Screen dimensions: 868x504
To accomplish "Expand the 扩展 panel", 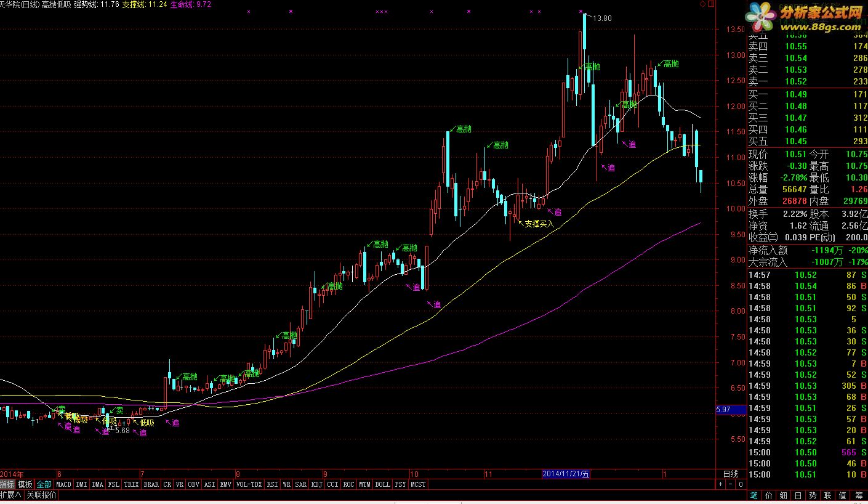I will pos(11,495).
